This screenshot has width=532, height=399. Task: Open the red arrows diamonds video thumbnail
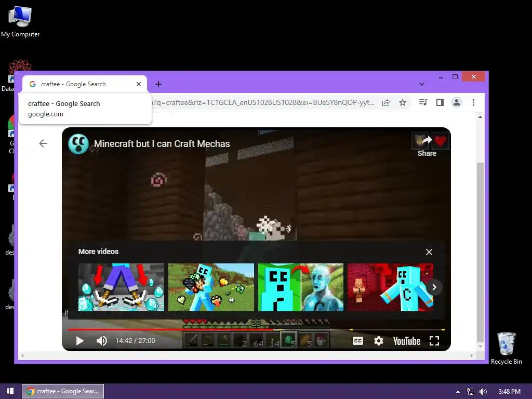tap(121, 287)
